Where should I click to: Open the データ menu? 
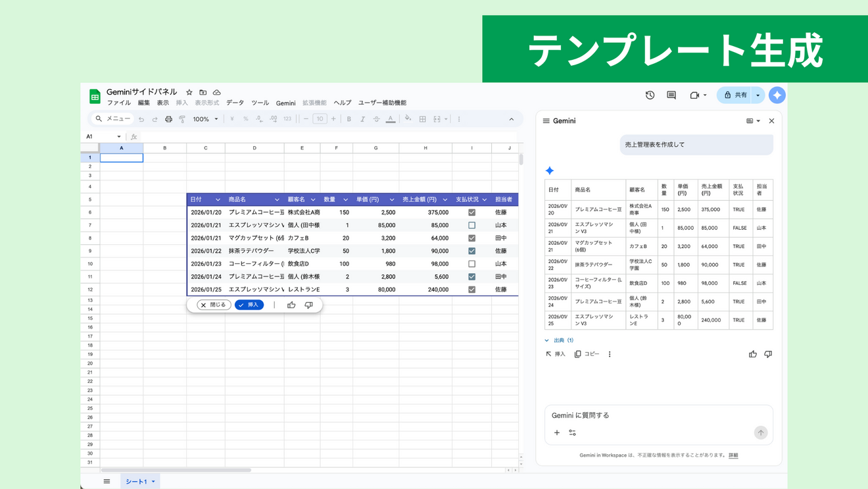(235, 103)
